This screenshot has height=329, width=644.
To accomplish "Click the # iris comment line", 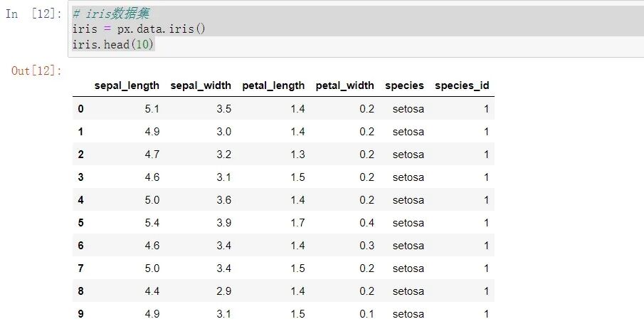I will point(111,14).
